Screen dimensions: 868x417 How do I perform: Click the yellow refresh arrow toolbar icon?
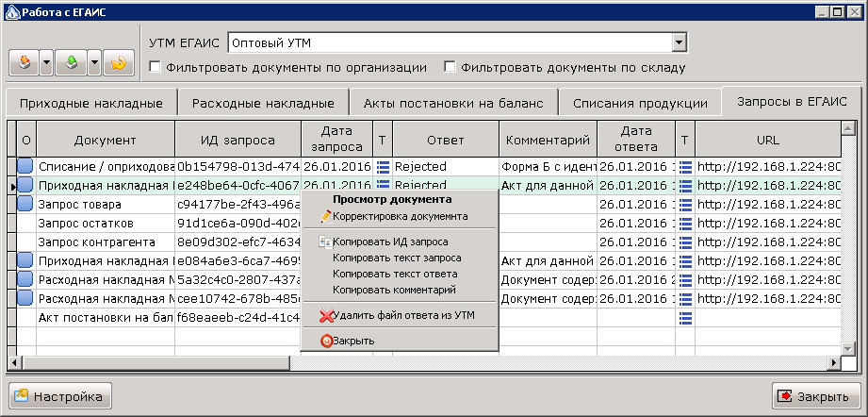tap(119, 64)
